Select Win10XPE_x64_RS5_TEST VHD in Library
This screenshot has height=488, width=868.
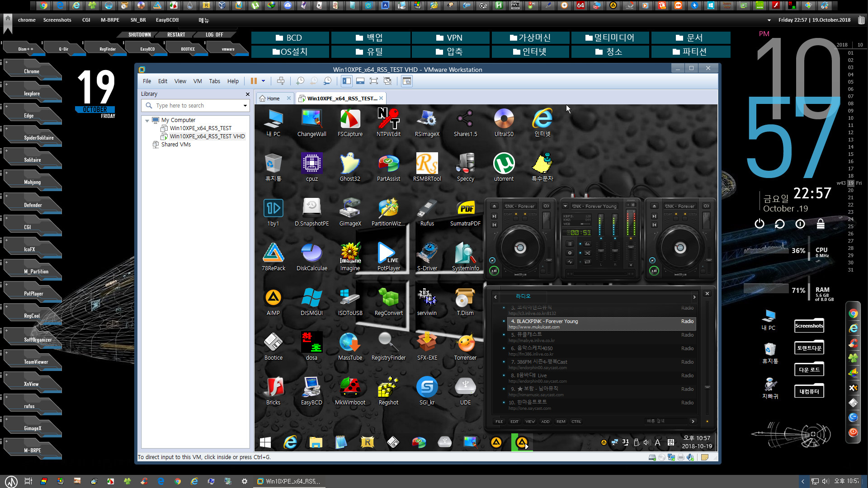tap(207, 136)
